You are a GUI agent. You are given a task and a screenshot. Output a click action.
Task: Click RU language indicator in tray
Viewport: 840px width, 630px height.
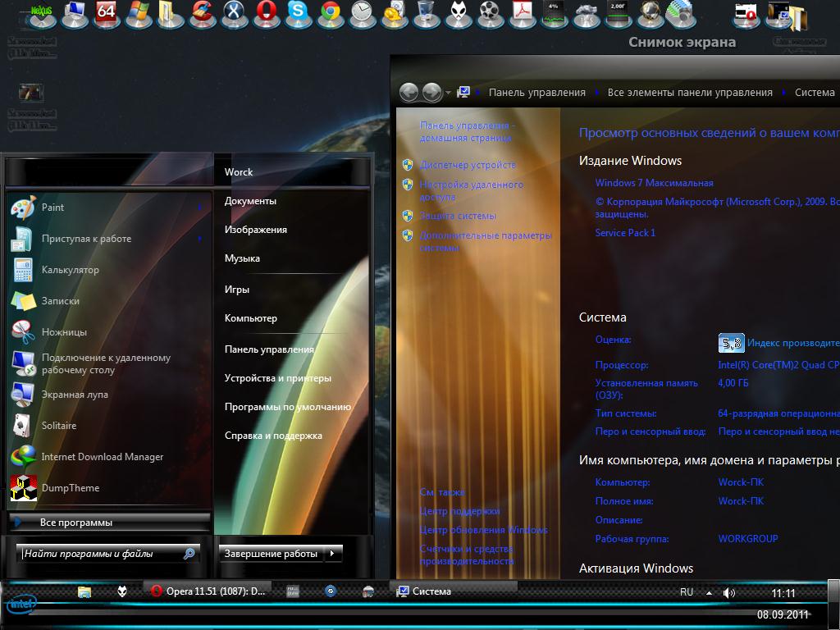click(x=687, y=592)
